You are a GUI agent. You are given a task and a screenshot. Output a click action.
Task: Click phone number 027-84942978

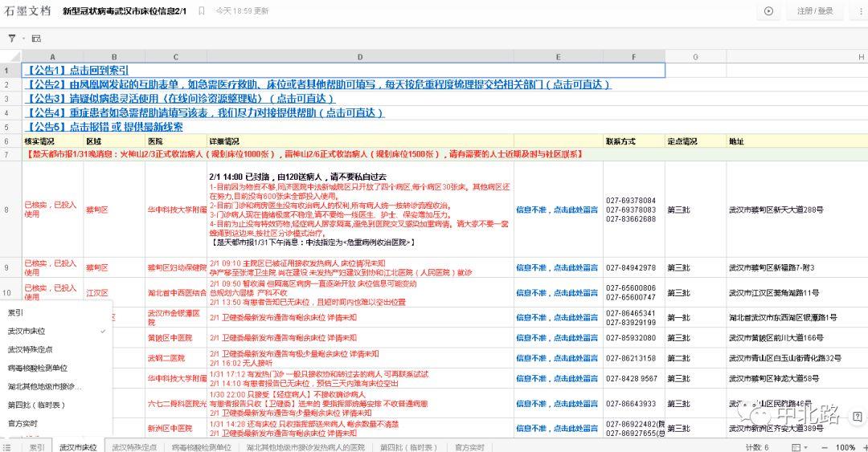(631, 267)
